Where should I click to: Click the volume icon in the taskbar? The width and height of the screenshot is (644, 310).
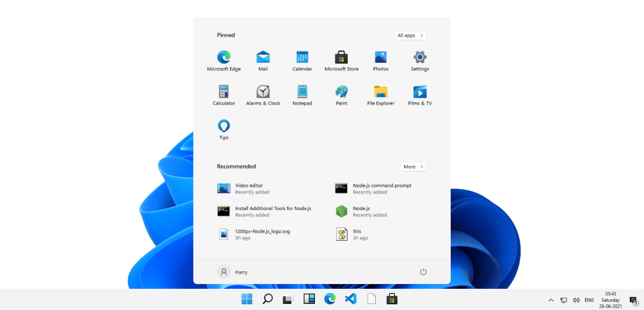576,300
